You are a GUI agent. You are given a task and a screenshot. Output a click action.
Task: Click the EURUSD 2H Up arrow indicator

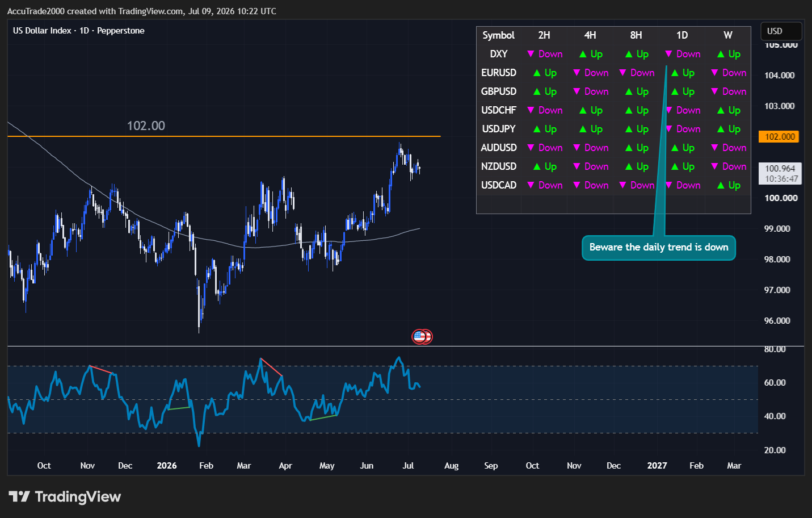pos(537,73)
